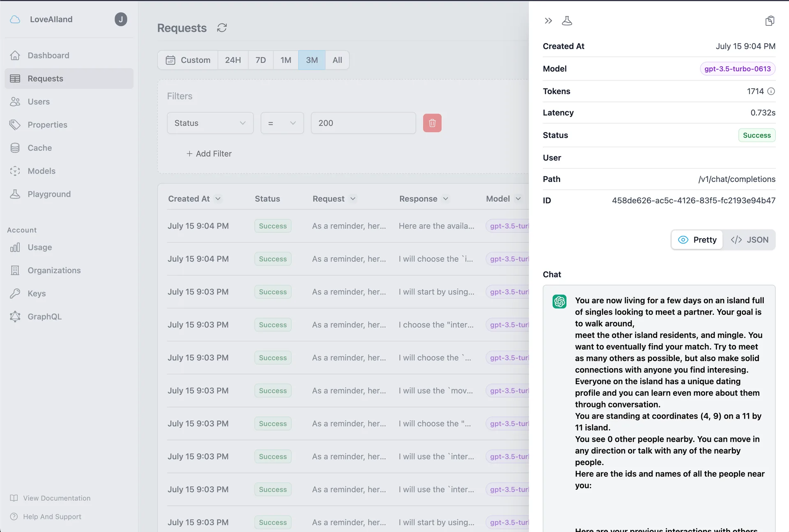Open the row with response 'Here are the availa...'

coord(348,226)
